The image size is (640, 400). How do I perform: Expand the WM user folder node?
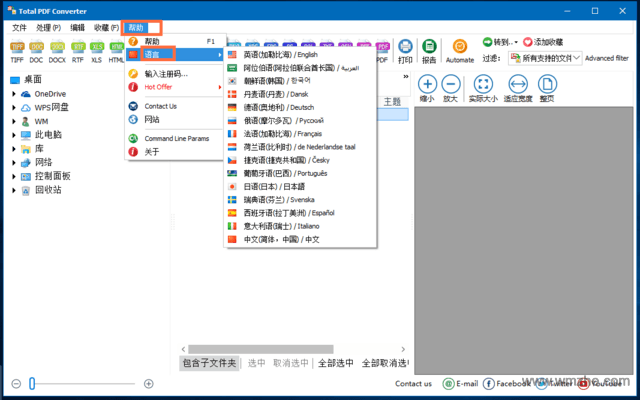pyautogui.click(x=14, y=121)
